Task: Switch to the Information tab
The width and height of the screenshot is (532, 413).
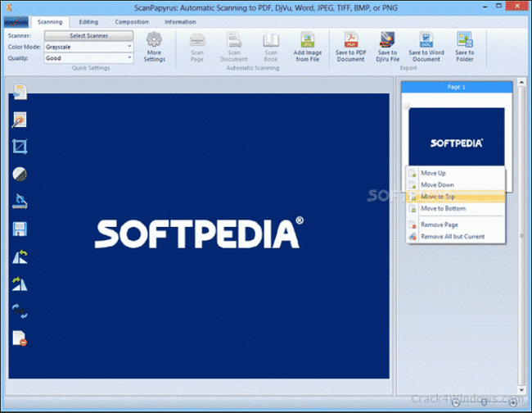Action: pyautogui.click(x=180, y=22)
